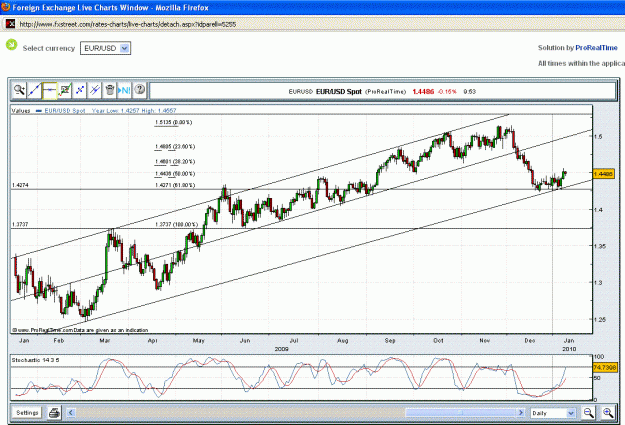Click the 'EUR/USD Spot' header title
The image size is (625, 425).
338,92
